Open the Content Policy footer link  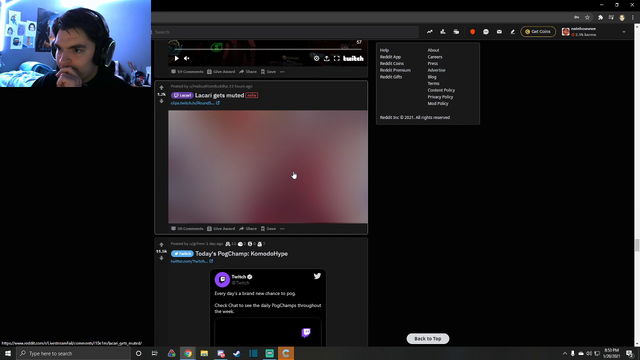[x=441, y=90]
